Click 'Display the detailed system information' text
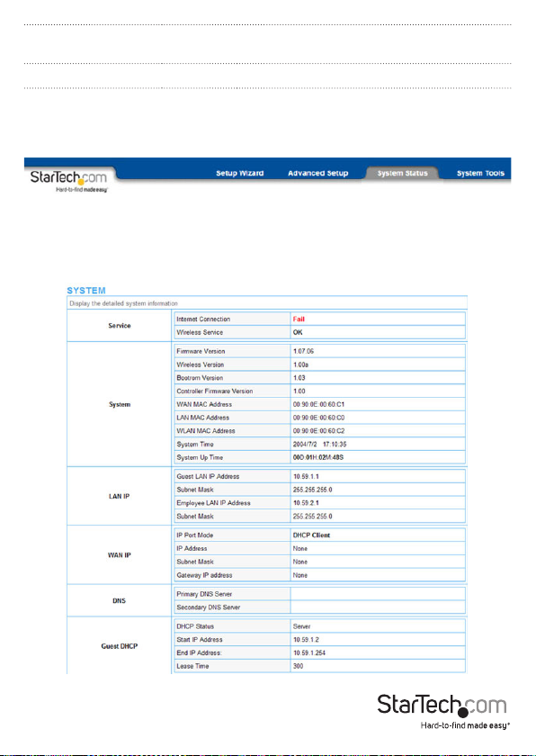The height and width of the screenshot is (756, 536). click(x=124, y=303)
